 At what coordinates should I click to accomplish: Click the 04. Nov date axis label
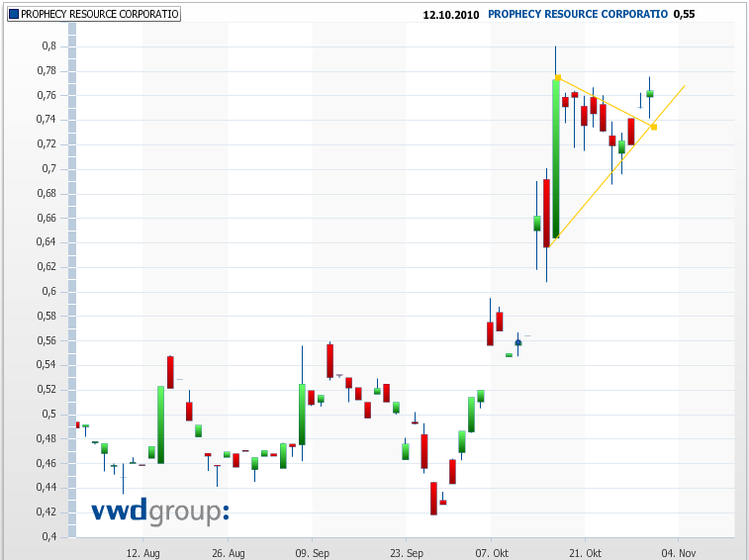click(678, 552)
